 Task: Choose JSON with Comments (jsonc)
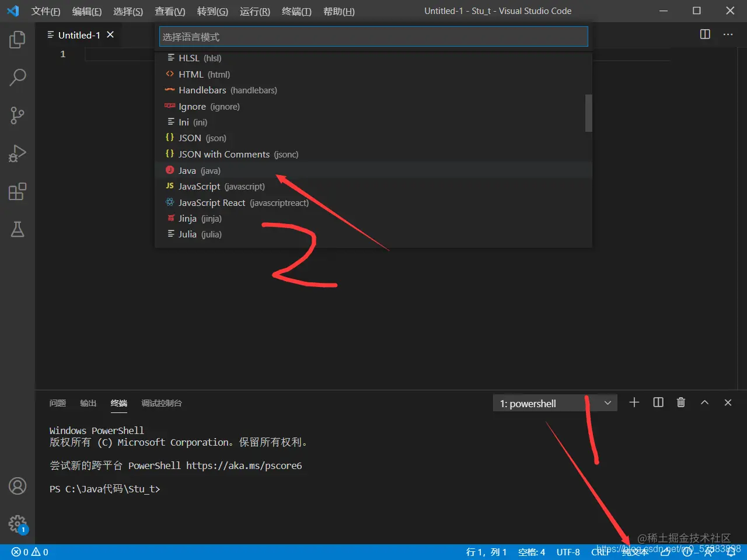373,154
